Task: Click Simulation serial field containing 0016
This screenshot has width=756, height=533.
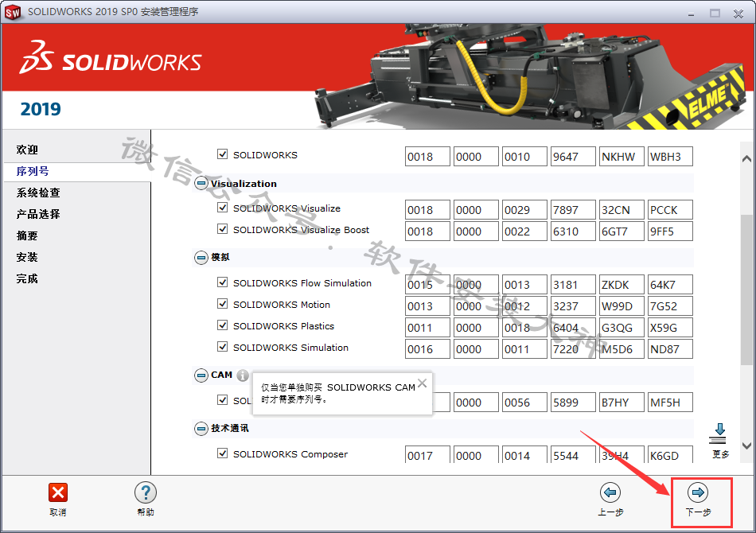Action: tap(427, 349)
